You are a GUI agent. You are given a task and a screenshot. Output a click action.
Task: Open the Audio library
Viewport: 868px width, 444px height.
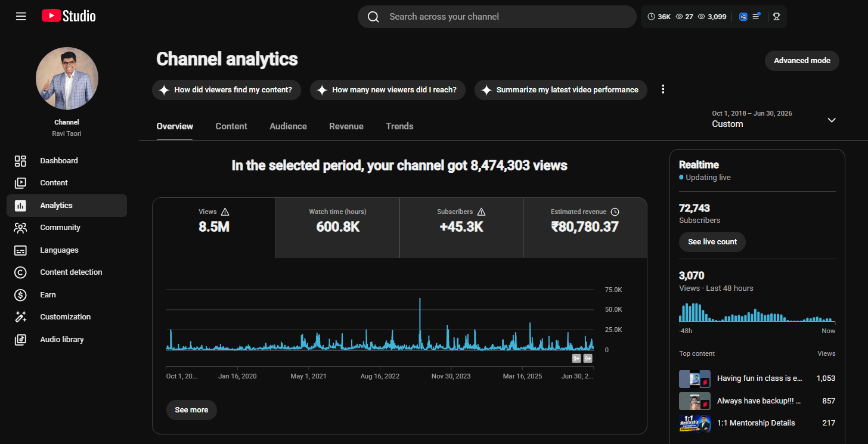[67, 340]
